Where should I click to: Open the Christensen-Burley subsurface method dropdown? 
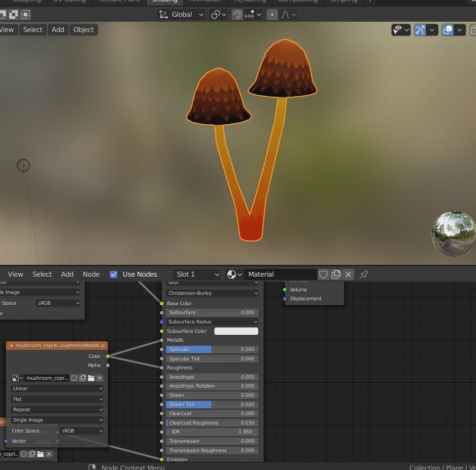(x=212, y=293)
